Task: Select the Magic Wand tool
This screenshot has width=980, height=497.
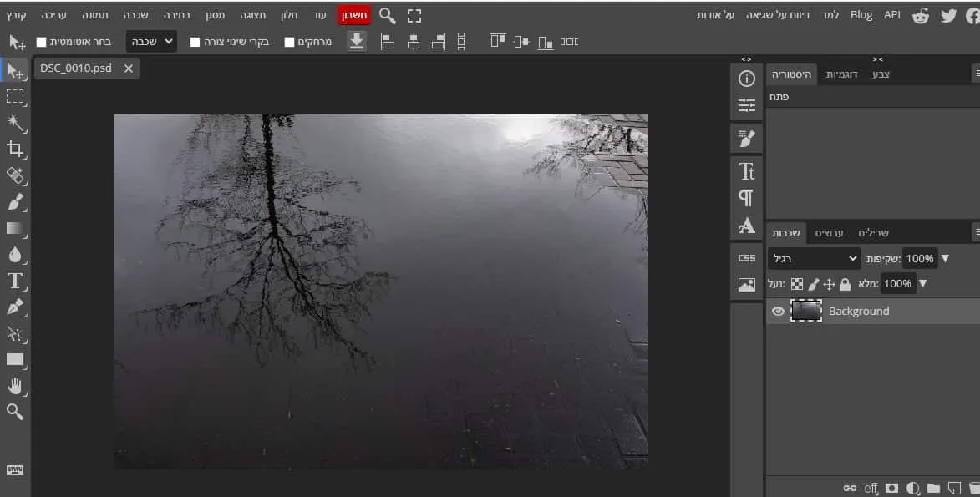Action: pos(15,124)
